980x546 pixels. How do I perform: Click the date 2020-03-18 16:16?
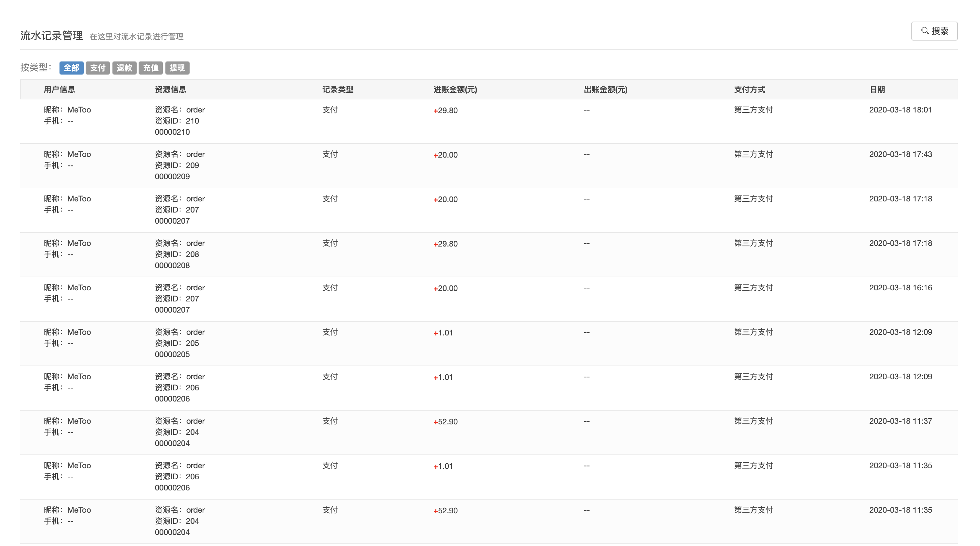(x=901, y=288)
